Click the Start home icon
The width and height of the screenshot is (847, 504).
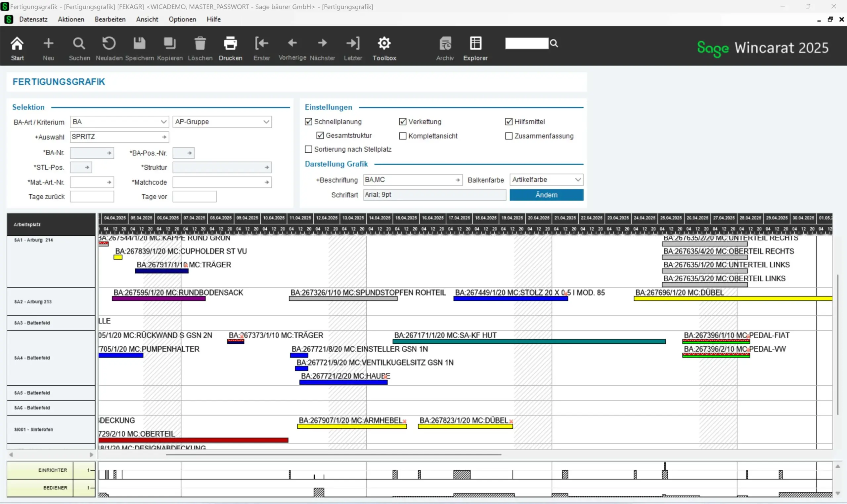[x=17, y=44]
